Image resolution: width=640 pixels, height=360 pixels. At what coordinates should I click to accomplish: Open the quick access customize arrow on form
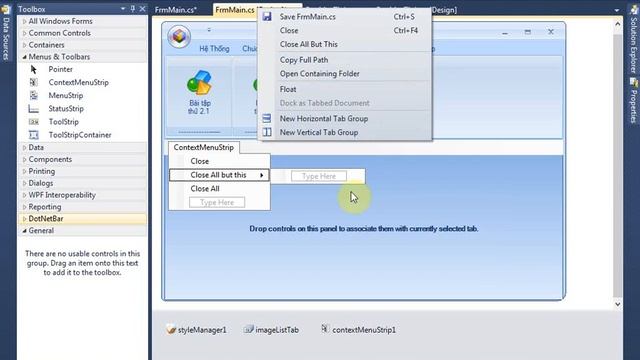click(209, 30)
